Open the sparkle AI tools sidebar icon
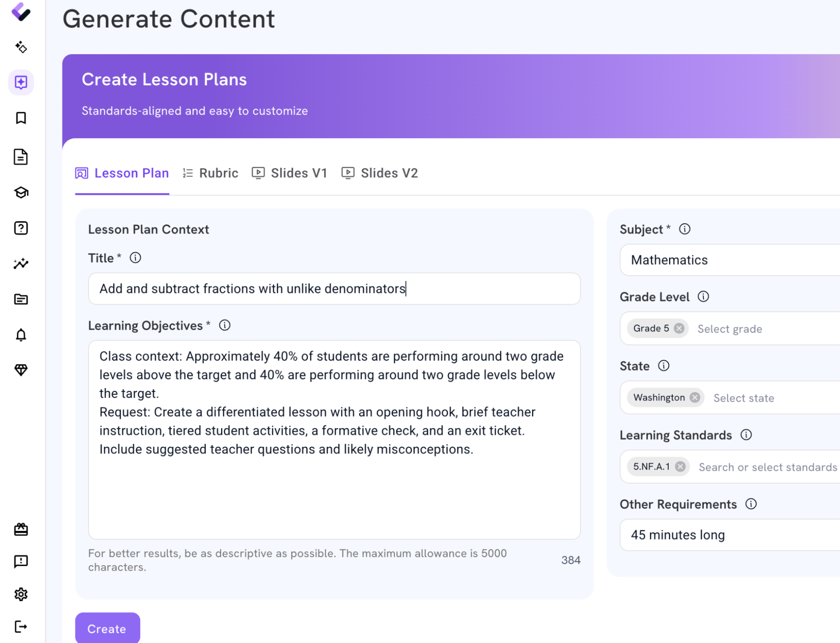Image resolution: width=840 pixels, height=643 pixels. pos(21,47)
